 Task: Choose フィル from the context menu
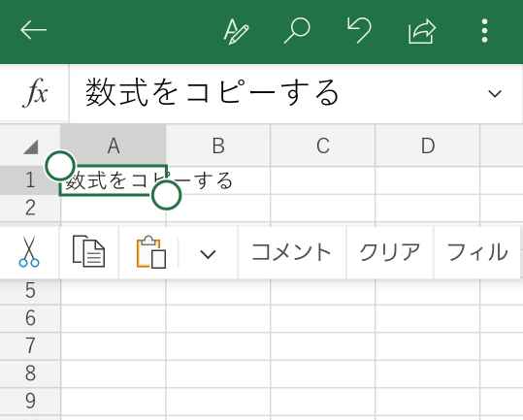click(477, 252)
